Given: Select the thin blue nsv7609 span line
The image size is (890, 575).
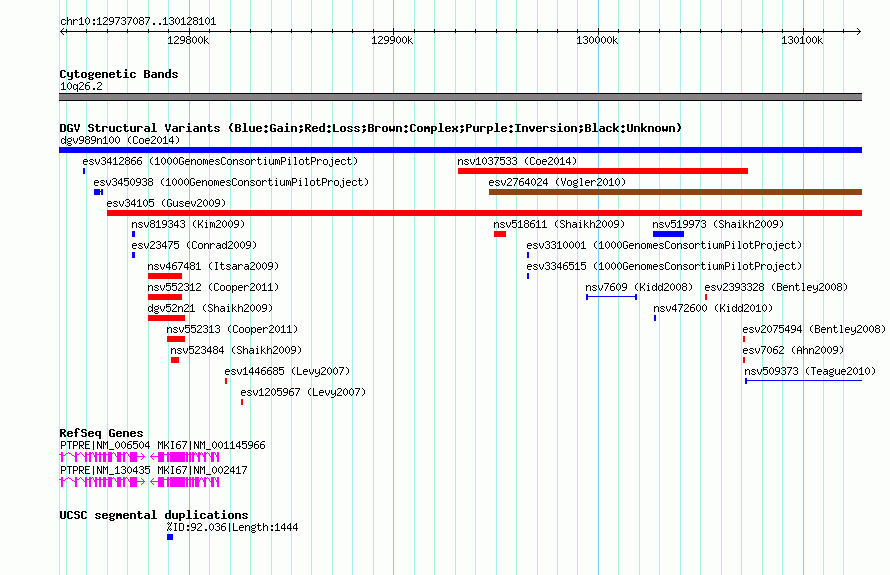Looking at the screenshot, I should pyautogui.click(x=611, y=297).
